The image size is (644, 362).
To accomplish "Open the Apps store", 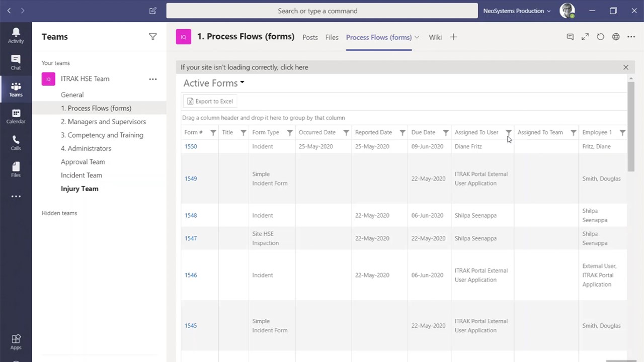I will coord(16,342).
